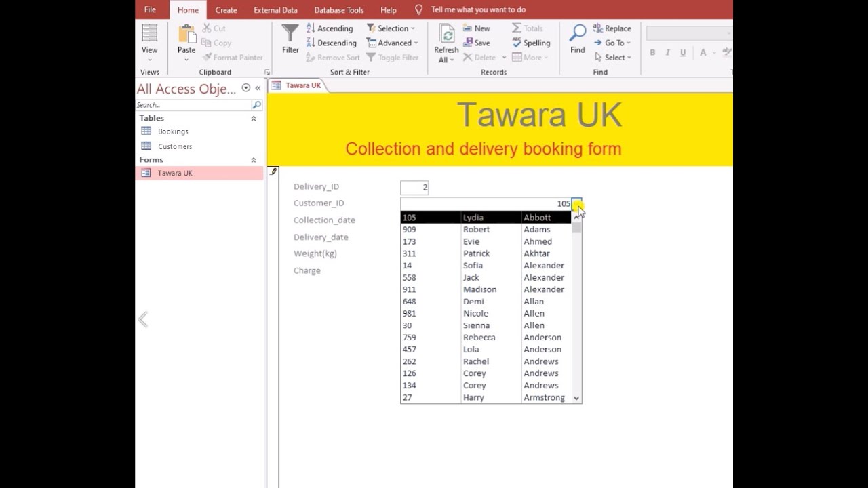Select customer 262 Rachel Andrews
868x488 pixels.
486,361
